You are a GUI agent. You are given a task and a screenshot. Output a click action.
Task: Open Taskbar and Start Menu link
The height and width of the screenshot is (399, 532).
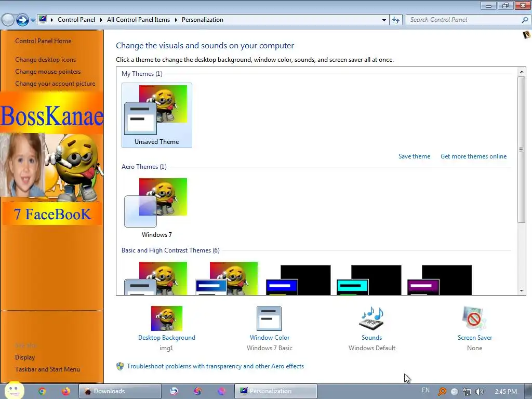click(x=47, y=369)
